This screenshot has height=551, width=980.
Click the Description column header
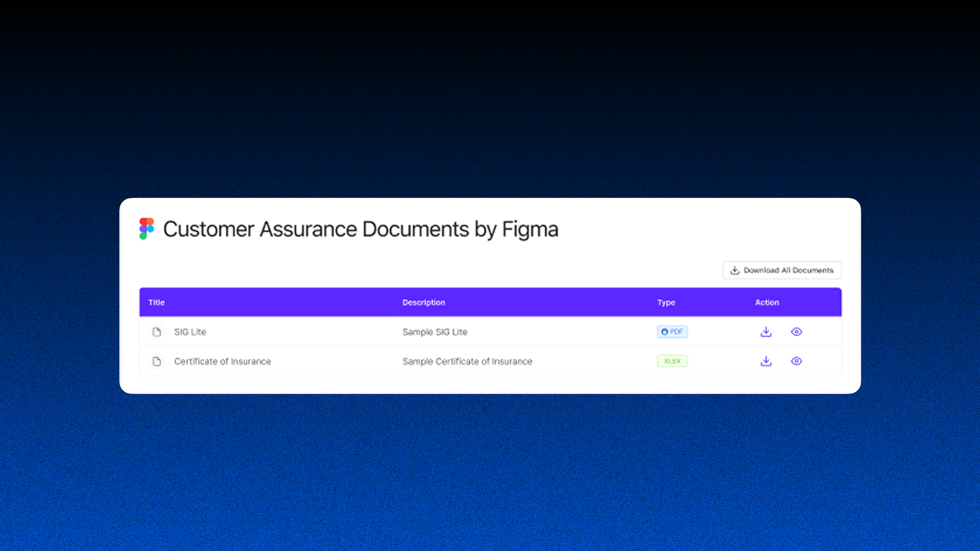pyautogui.click(x=423, y=302)
